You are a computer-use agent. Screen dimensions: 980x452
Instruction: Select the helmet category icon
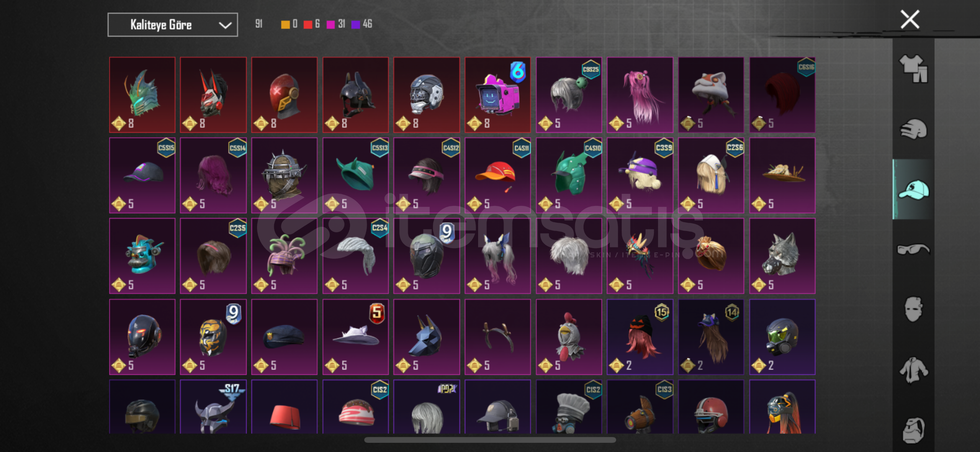(x=913, y=129)
